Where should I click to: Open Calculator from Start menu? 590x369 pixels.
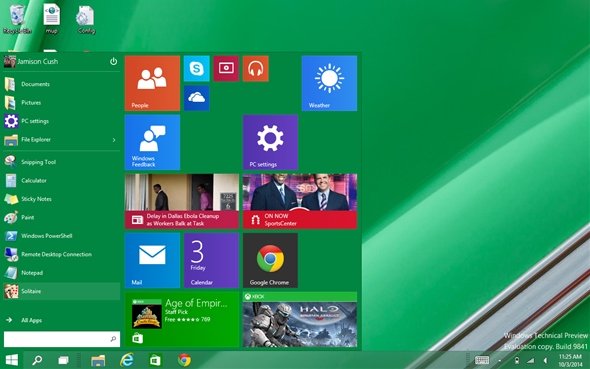[x=62, y=181]
